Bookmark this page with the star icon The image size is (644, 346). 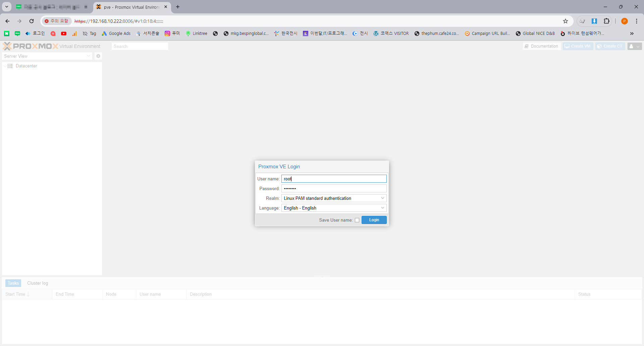566,21
